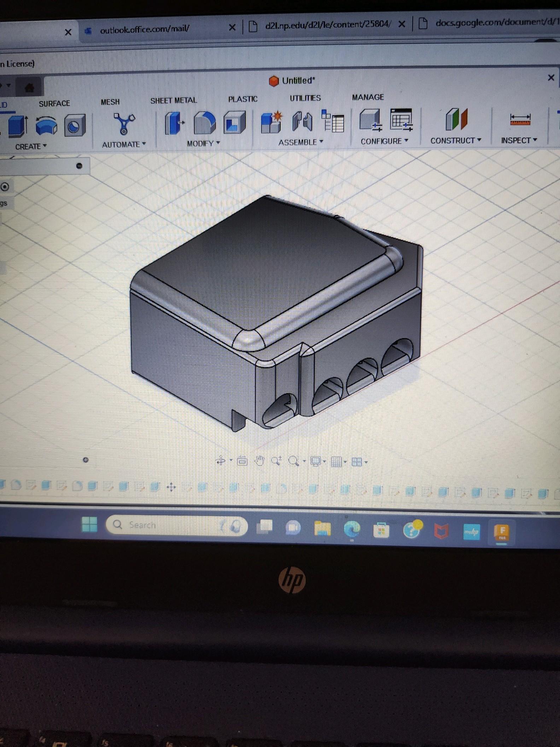Collapse the browser panel with minus button
This screenshot has height=747, width=560.
(79, 166)
